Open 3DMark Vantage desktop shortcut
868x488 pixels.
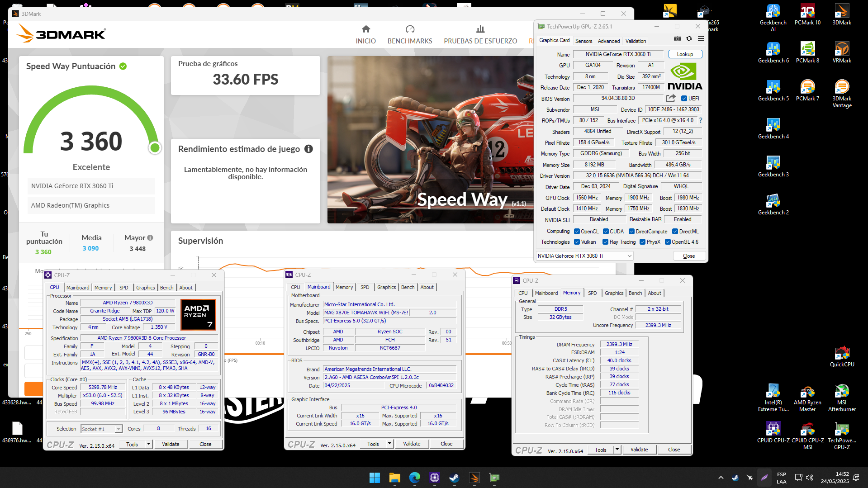(842, 94)
